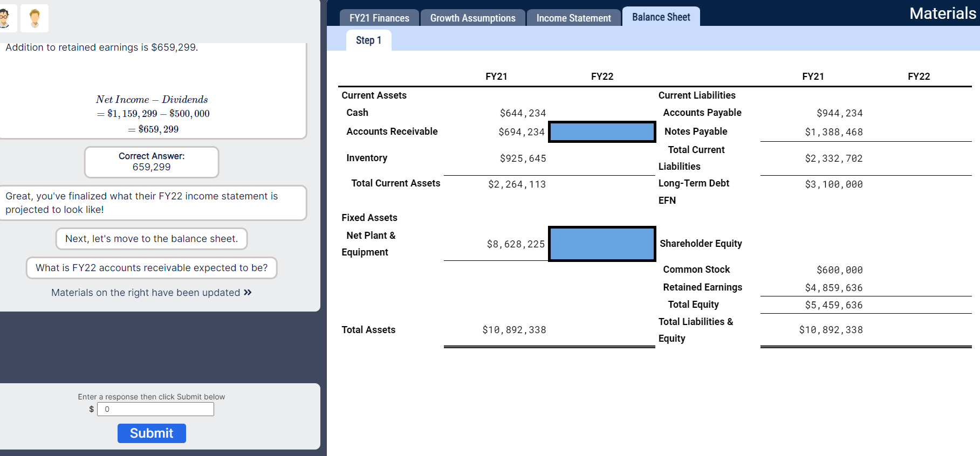This screenshot has width=980, height=456.
Task: Click the highlighted FY22 Net Plant & Equipment cell
Action: tap(602, 244)
